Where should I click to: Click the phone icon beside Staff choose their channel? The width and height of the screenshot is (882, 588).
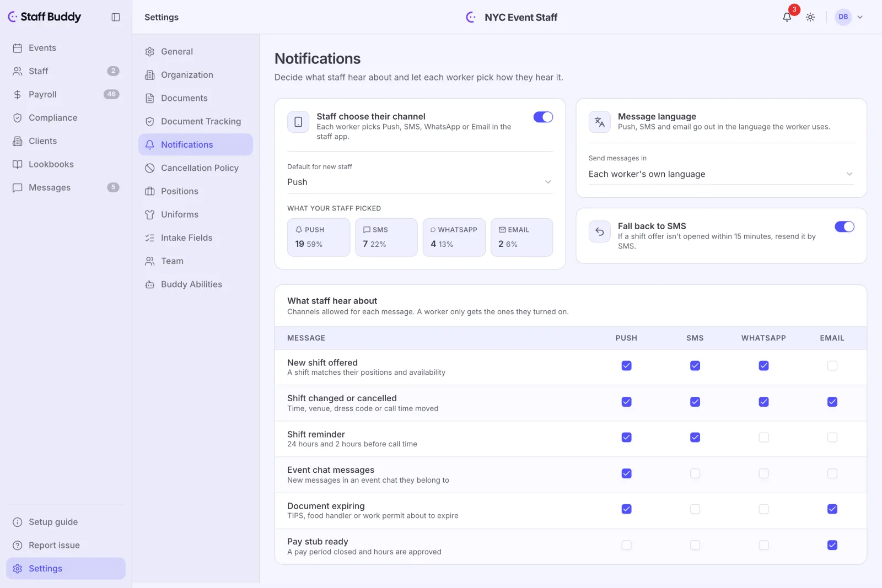coord(298,122)
